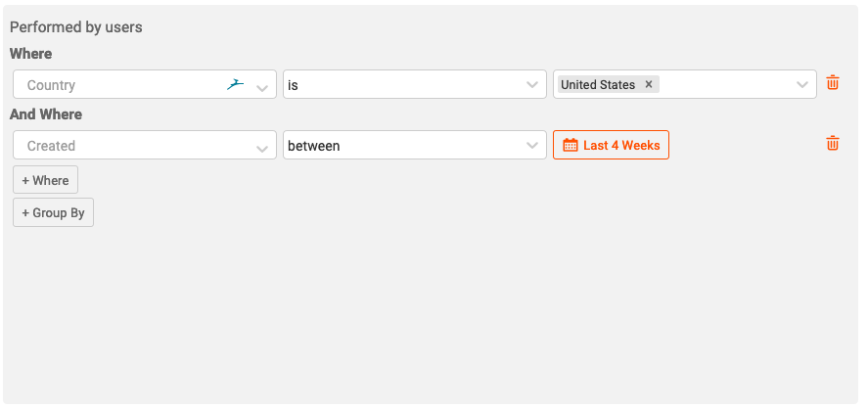Click the Performed by users heading
Image resolution: width=868 pixels, height=408 pixels.
point(75,26)
